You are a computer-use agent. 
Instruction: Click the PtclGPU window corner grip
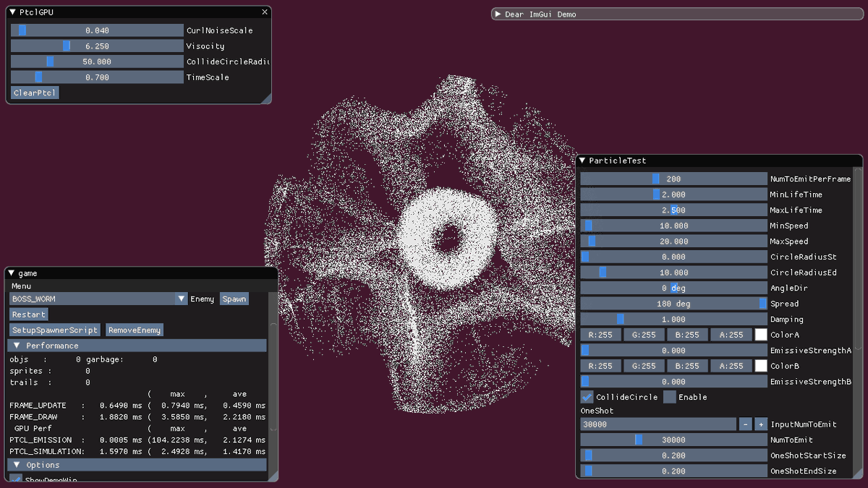[x=266, y=98]
